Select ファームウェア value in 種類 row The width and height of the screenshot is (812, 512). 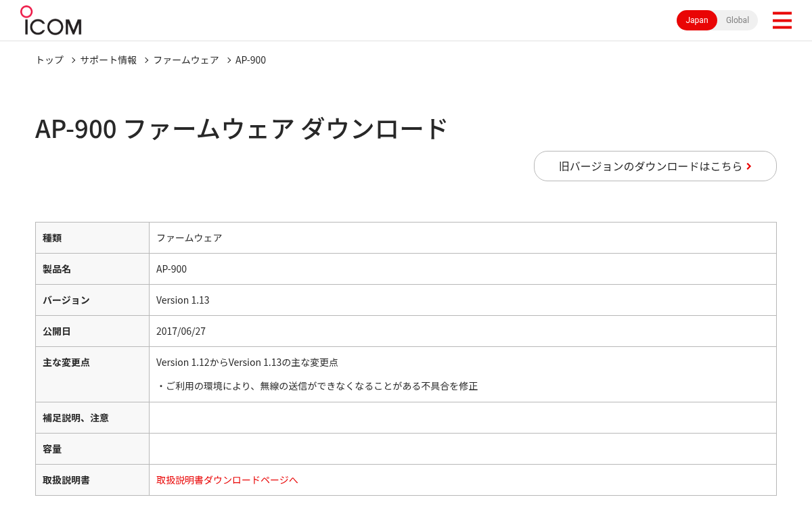[189, 238]
